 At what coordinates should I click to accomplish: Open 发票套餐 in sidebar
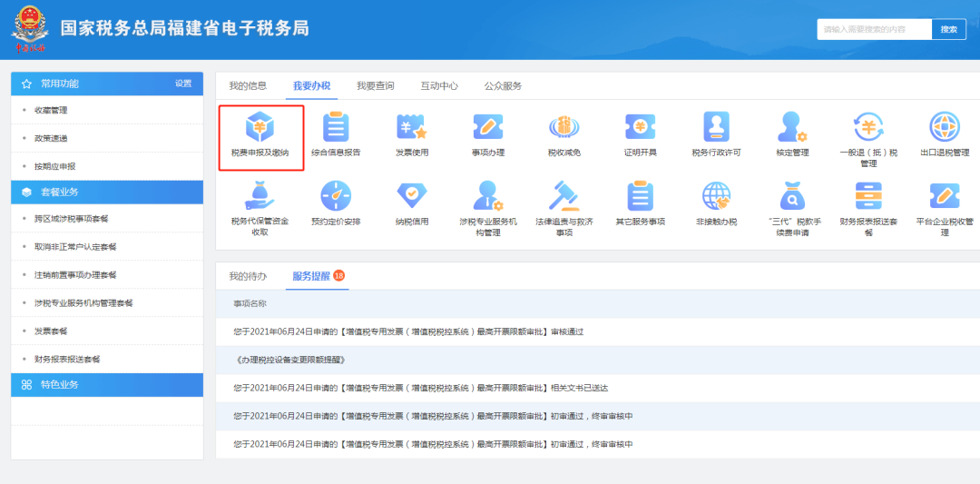pyautogui.click(x=51, y=331)
